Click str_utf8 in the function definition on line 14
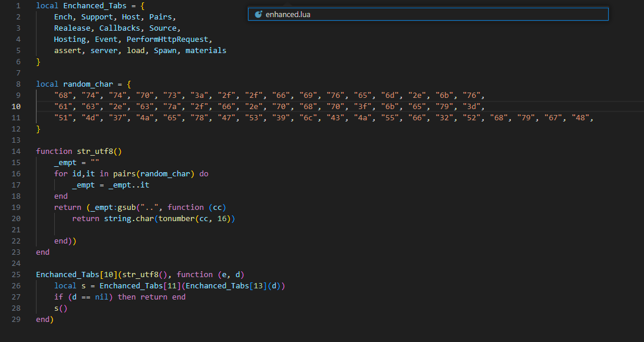The height and width of the screenshot is (342, 644). 95,152
